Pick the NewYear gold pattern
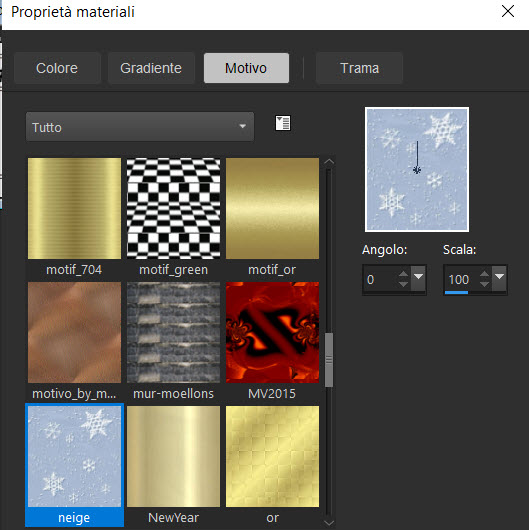The width and height of the screenshot is (529, 530). (x=173, y=456)
